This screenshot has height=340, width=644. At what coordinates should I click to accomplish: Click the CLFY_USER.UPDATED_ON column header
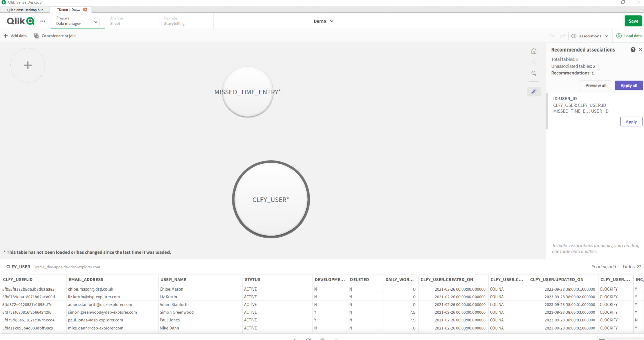pyautogui.click(x=563, y=279)
